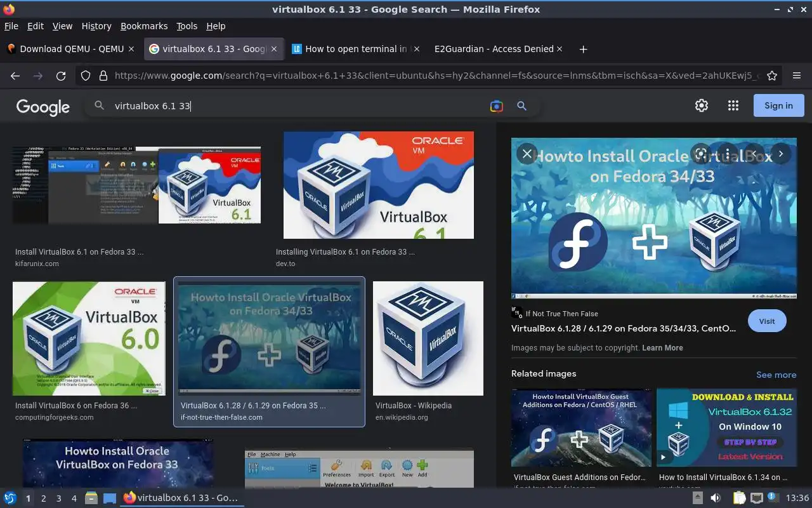Bookmark this page with the star
Screen dimensions: 812x508
click(x=772, y=76)
